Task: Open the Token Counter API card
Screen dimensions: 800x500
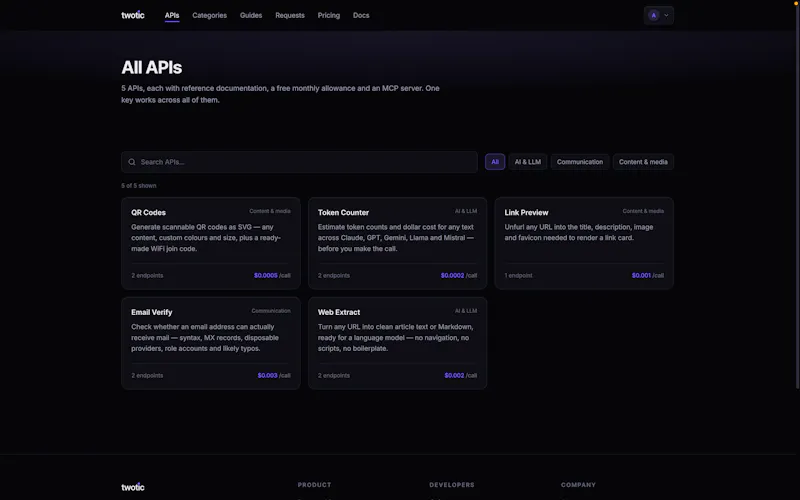Action: [x=397, y=243]
